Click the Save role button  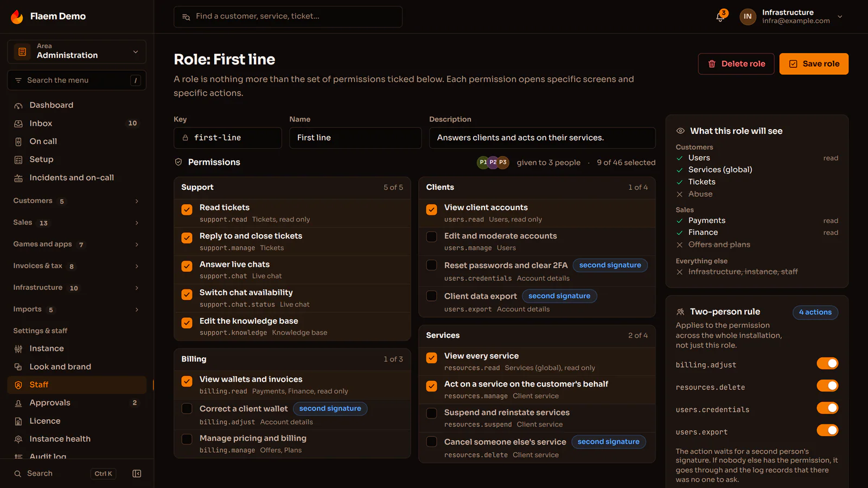[x=814, y=64]
